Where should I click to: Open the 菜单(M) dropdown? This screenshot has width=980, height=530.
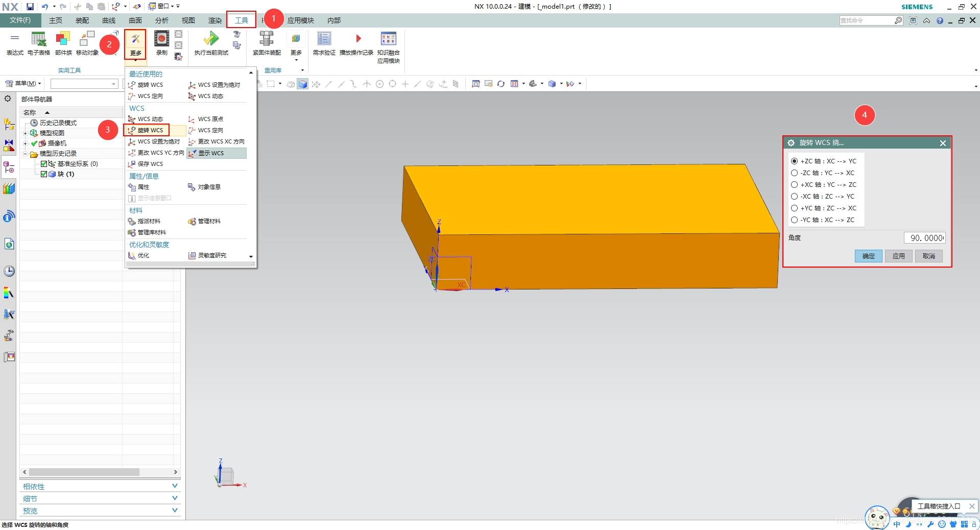click(23, 83)
